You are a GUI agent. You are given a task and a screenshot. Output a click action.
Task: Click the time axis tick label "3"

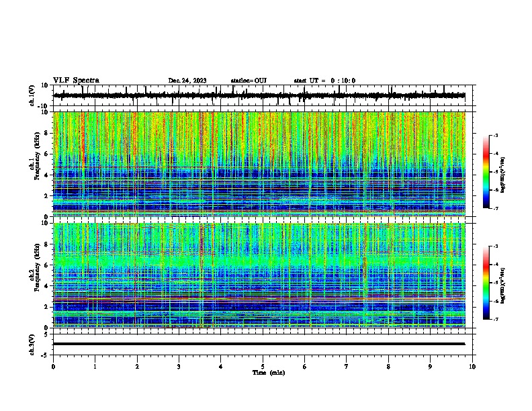click(x=179, y=367)
